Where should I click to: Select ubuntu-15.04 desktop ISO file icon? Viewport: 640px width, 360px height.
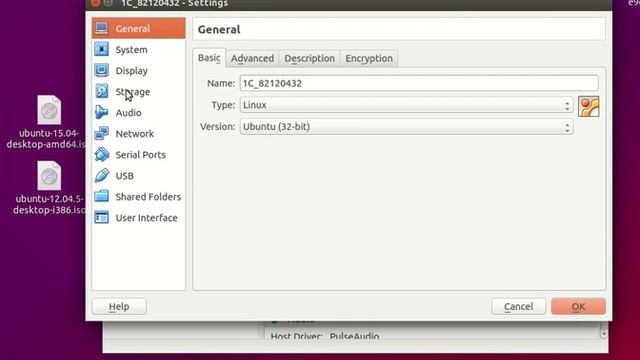(49, 110)
